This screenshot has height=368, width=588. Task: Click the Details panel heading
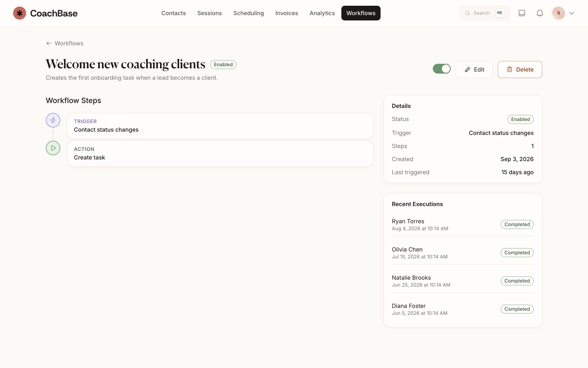[x=401, y=106]
